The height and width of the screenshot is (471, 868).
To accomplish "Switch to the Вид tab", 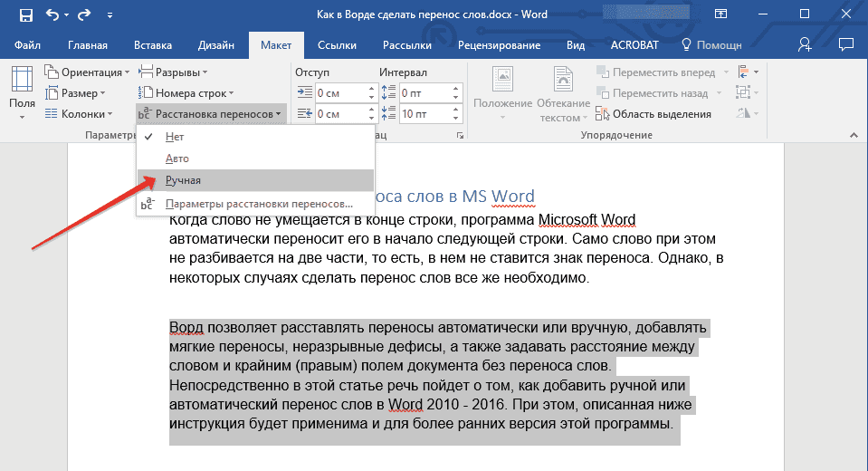I will pos(576,45).
